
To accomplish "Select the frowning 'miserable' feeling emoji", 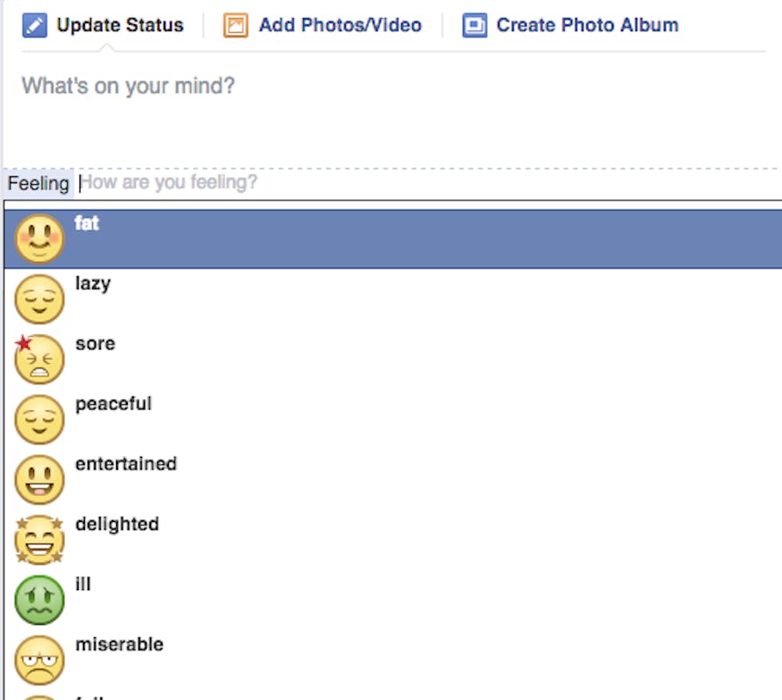I will pyautogui.click(x=39, y=658).
